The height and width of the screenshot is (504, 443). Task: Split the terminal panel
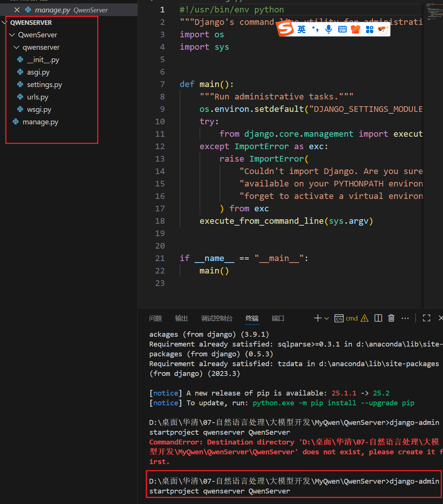click(378, 318)
